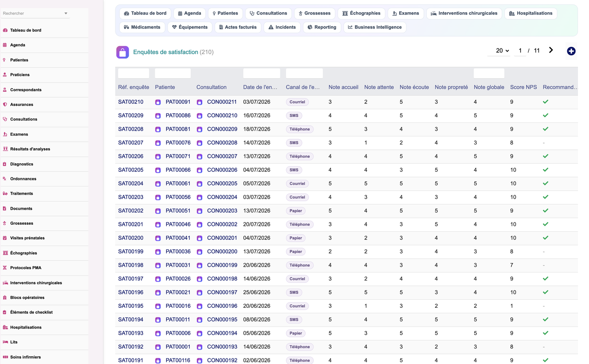Open consultation CON000208 link
589x364 pixels.
[222, 143]
